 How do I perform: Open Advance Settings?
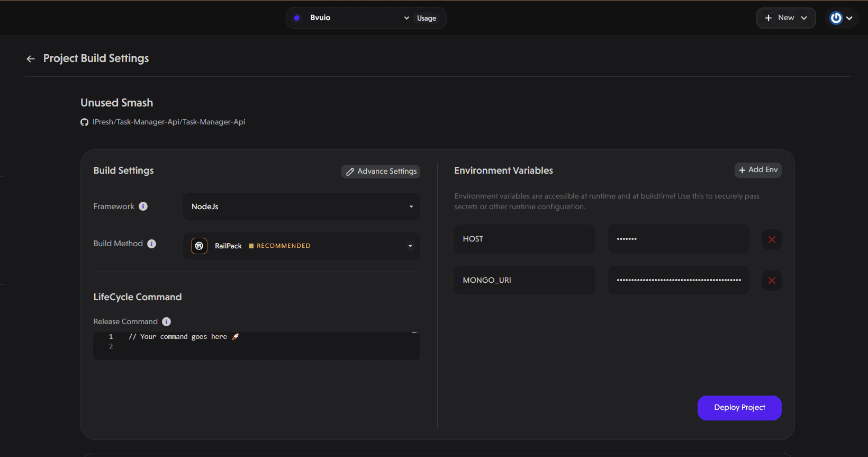point(381,171)
